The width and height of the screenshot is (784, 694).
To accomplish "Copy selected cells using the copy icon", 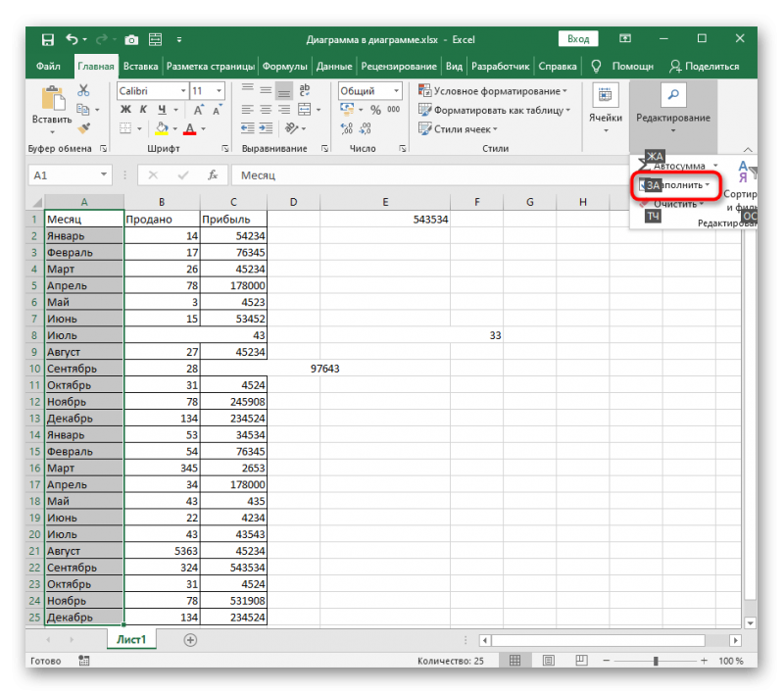I will point(82,109).
